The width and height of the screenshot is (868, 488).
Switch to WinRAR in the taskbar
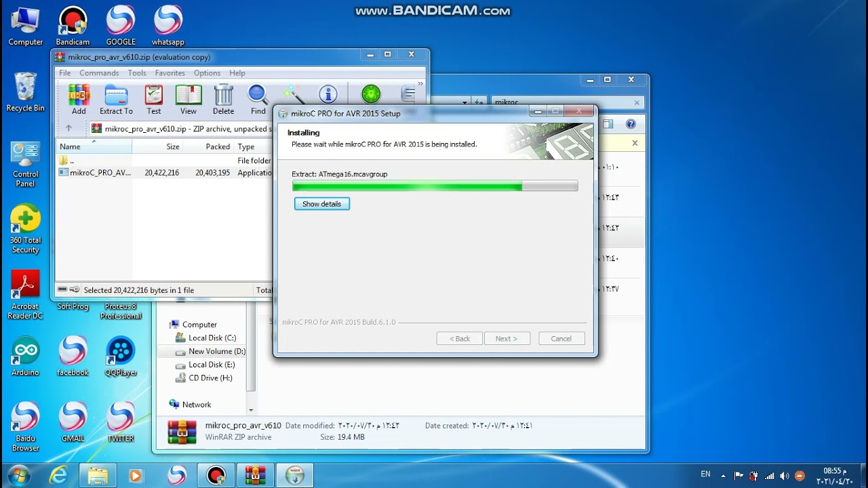(256, 475)
